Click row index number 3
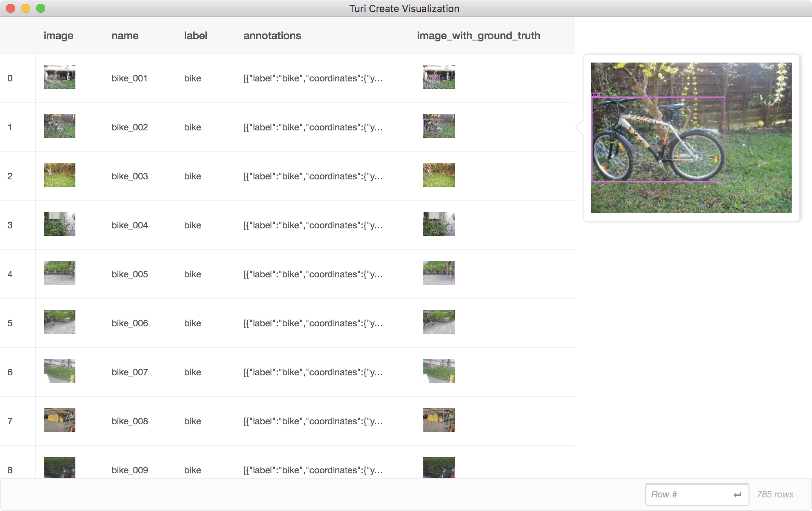812x511 pixels. coord(10,225)
